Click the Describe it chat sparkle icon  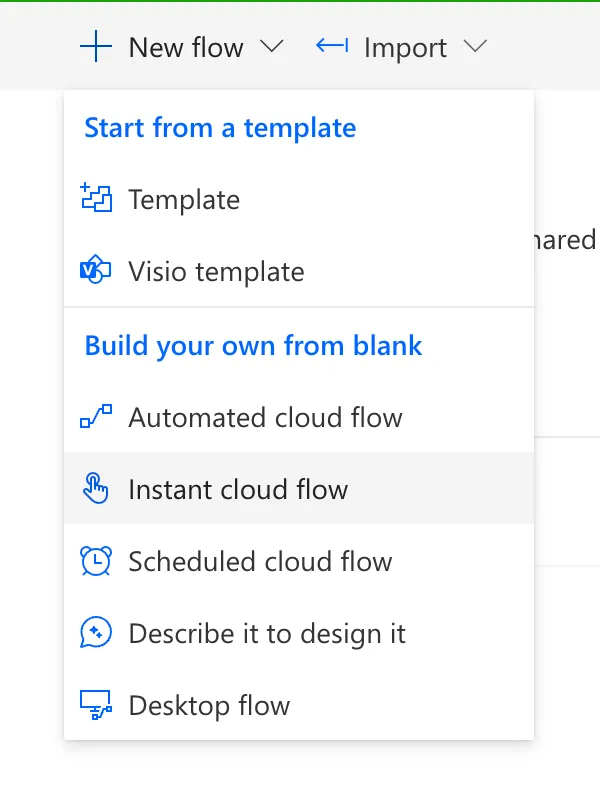(x=95, y=633)
